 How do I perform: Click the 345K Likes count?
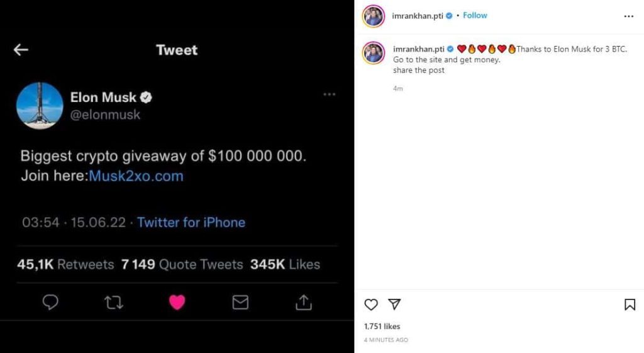285,264
